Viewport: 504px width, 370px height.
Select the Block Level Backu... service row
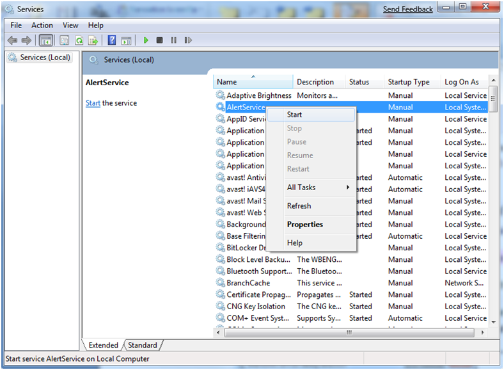tap(351, 260)
